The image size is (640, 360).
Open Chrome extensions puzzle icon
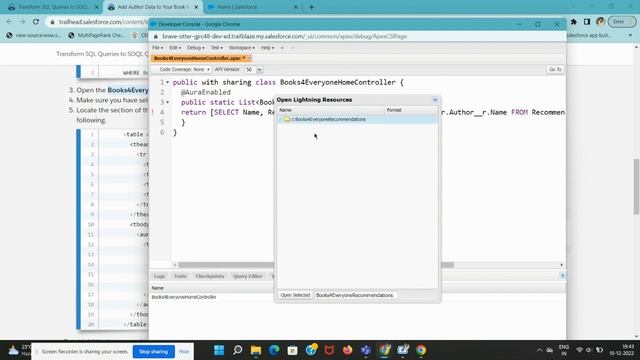[573, 22]
